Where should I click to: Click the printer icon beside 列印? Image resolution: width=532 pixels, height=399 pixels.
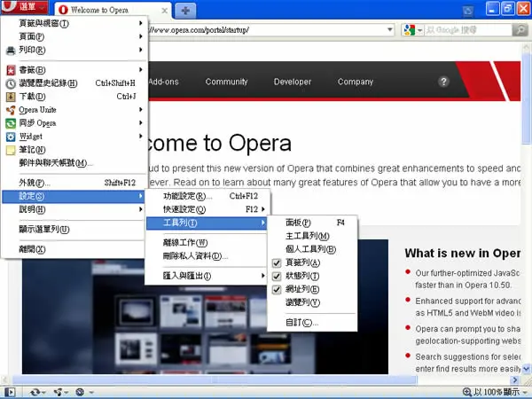pyautogui.click(x=11, y=51)
